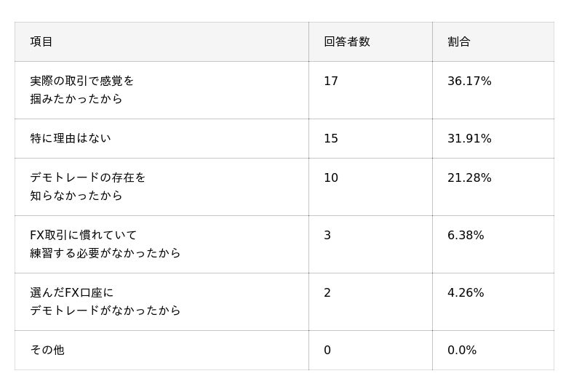Select the 特に理由はない row label
The width and height of the screenshot is (582, 392).
coord(71,139)
